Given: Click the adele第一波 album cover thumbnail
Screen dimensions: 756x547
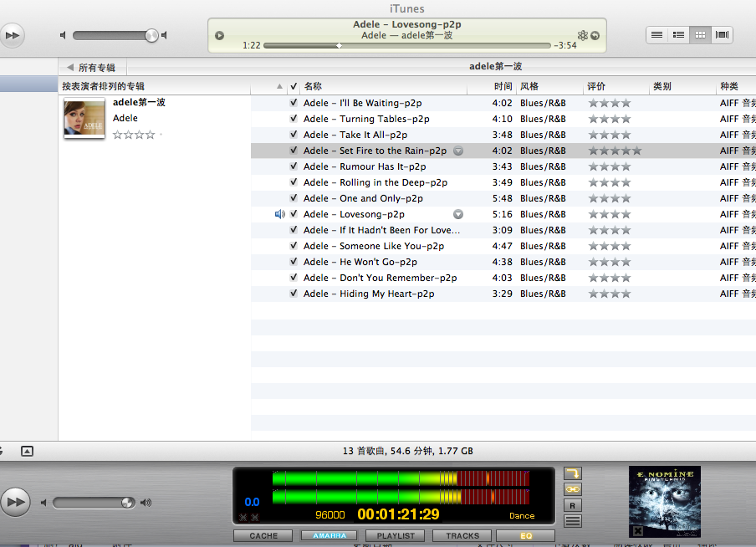Looking at the screenshot, I should click(x=84, y=118).
